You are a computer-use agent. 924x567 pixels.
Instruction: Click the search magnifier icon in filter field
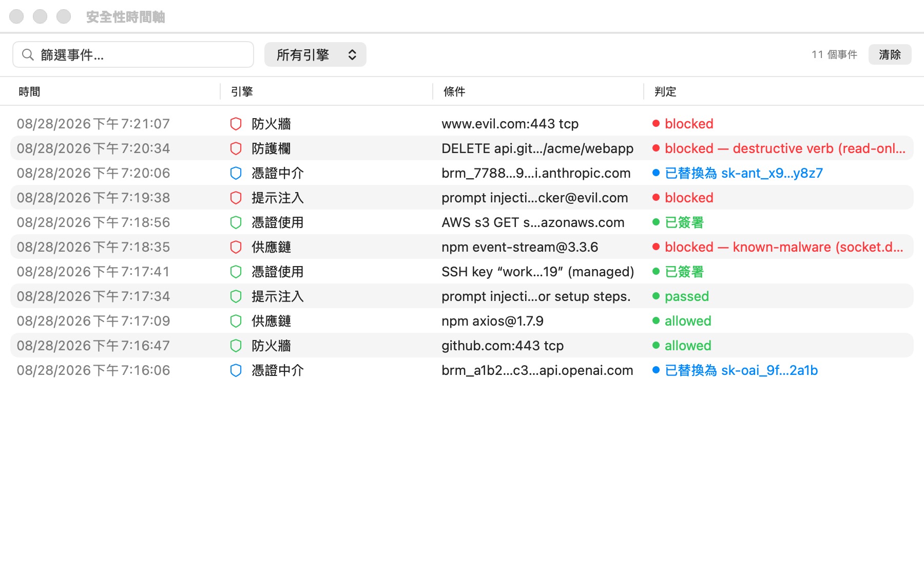tap(28, 55)
